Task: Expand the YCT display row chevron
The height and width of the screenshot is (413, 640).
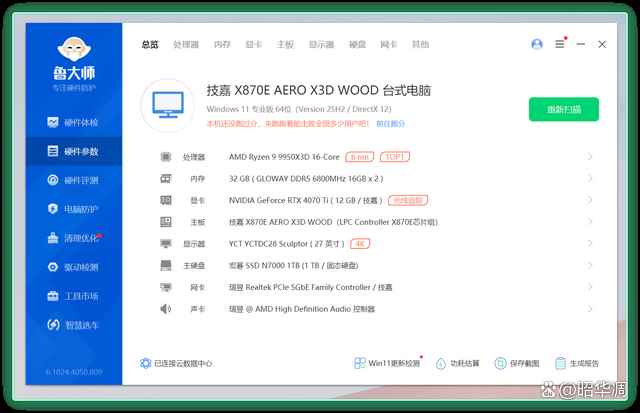Action: [589, 244]
